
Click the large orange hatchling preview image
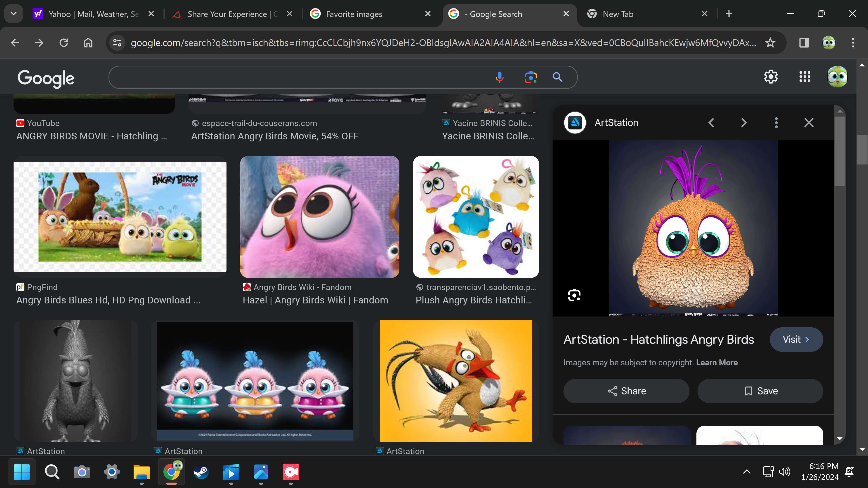point(693,228)
